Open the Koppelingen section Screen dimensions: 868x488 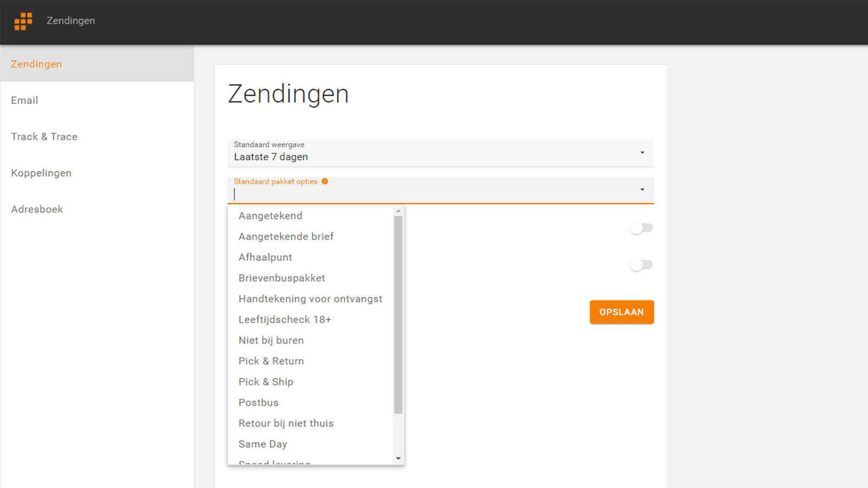(41, 173)
